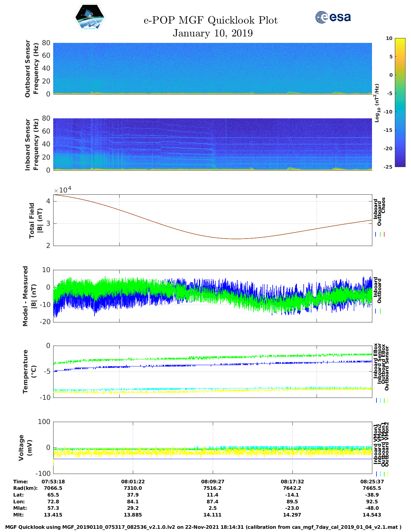
Task: Click the spectrogram power color bar
Action: (400, 102)
